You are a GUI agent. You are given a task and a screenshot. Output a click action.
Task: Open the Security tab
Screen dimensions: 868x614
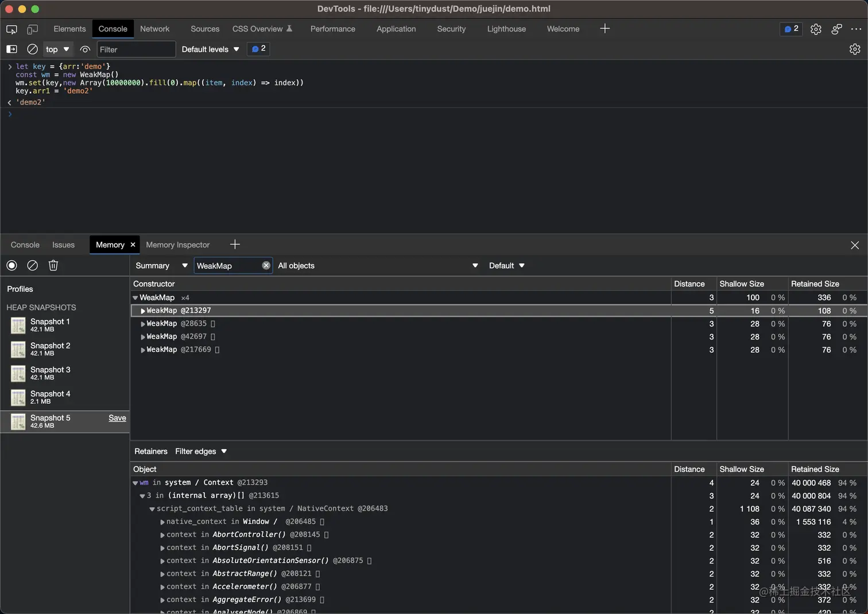[x=451, y=29]
